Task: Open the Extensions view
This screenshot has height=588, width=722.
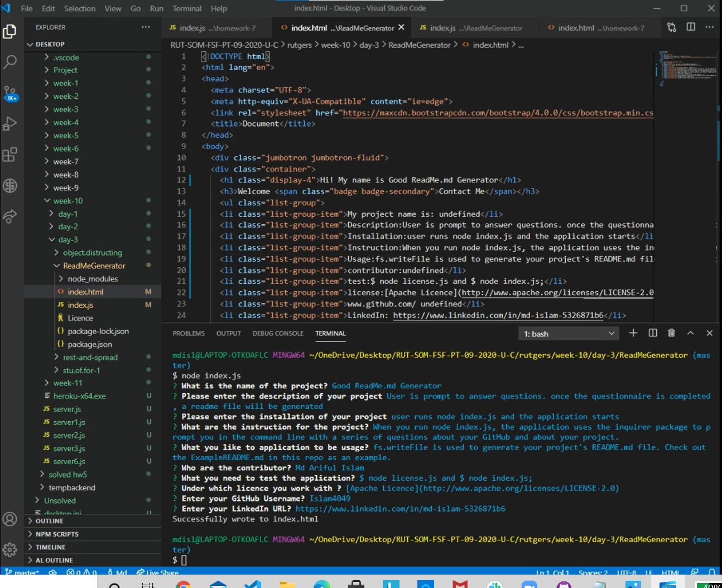Action: click(x=9, y=155)
